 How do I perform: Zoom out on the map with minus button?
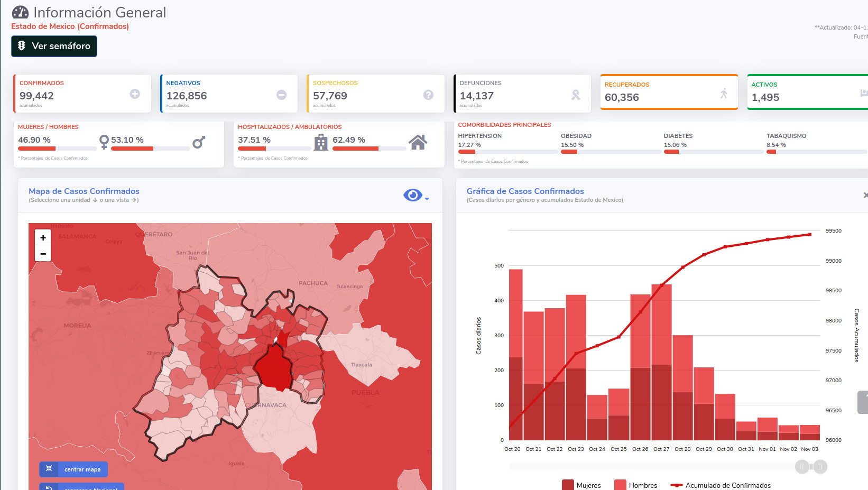(43, 254)
